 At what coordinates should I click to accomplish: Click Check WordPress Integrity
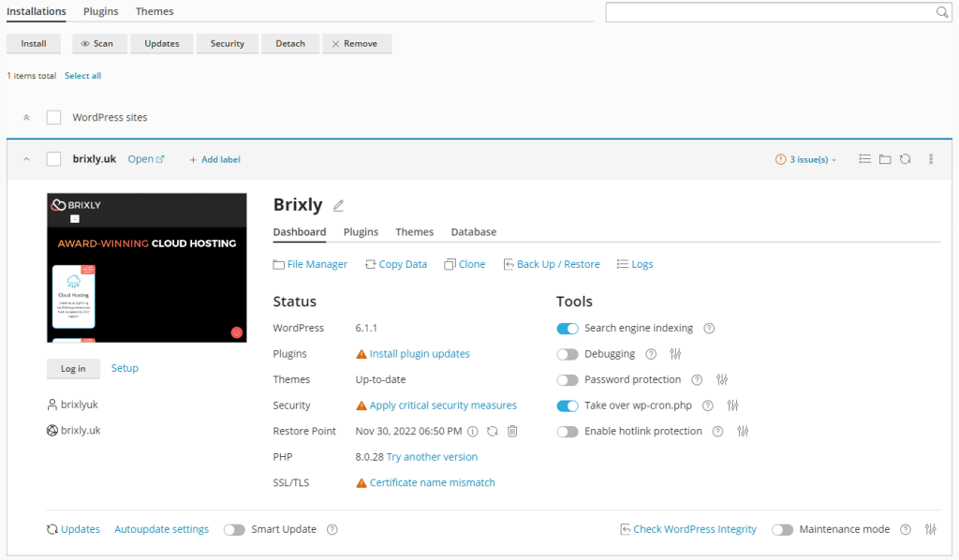688,529
